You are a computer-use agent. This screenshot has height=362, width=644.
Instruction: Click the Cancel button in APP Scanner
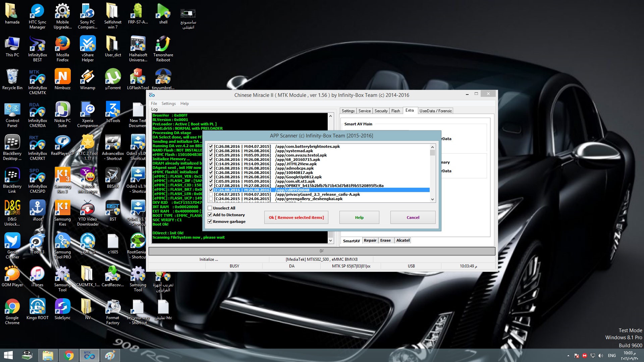pos(413,218)
